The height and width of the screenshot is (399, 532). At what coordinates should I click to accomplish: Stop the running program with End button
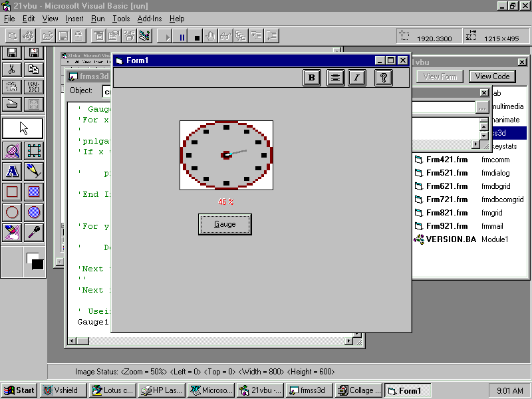(197, 37)
